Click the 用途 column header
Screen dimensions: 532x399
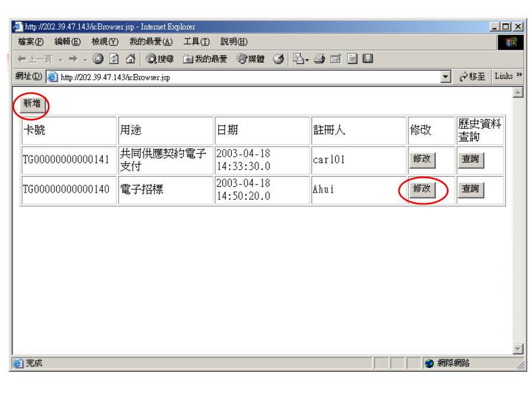(166, 131)
